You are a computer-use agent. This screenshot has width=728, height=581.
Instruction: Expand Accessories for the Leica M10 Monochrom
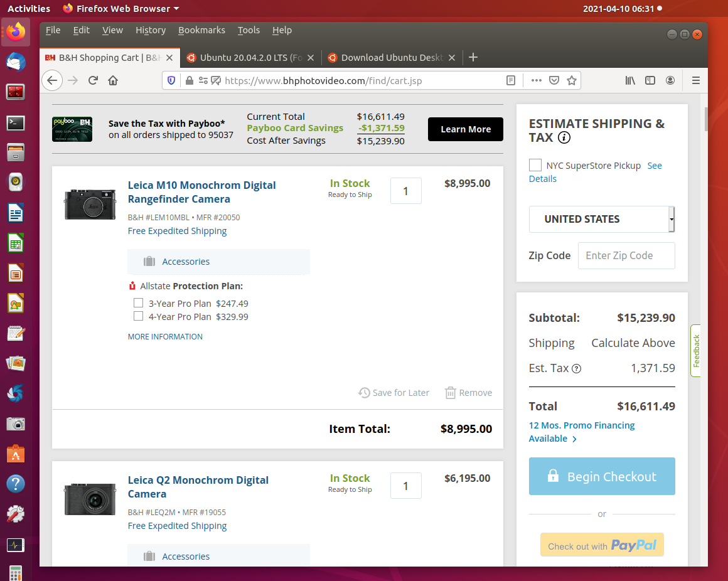pos(186,262)
